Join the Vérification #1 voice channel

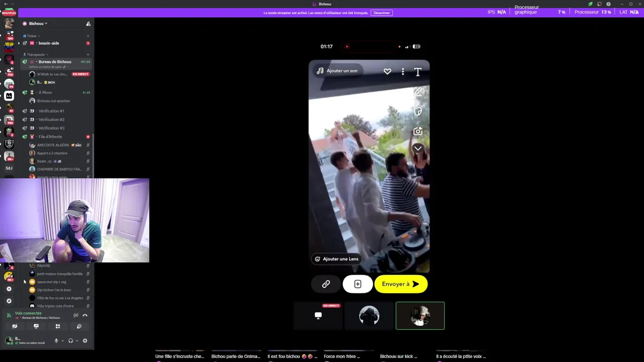point(56,111)
